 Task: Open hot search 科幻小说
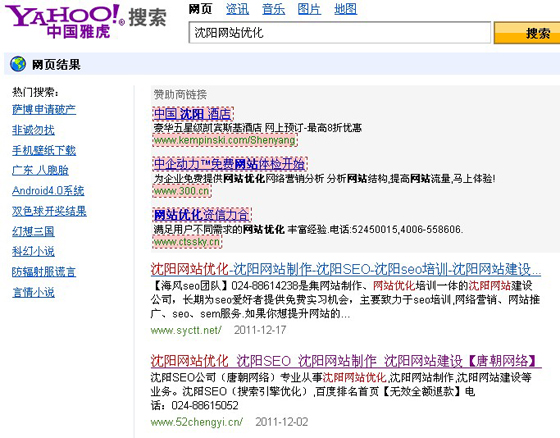(33, 251)
